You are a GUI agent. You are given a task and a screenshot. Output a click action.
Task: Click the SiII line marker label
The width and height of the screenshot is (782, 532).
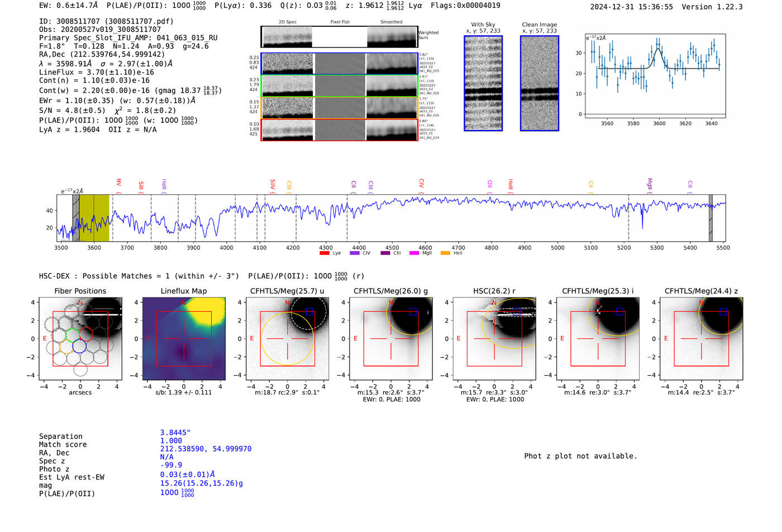[x=141, y=185]
